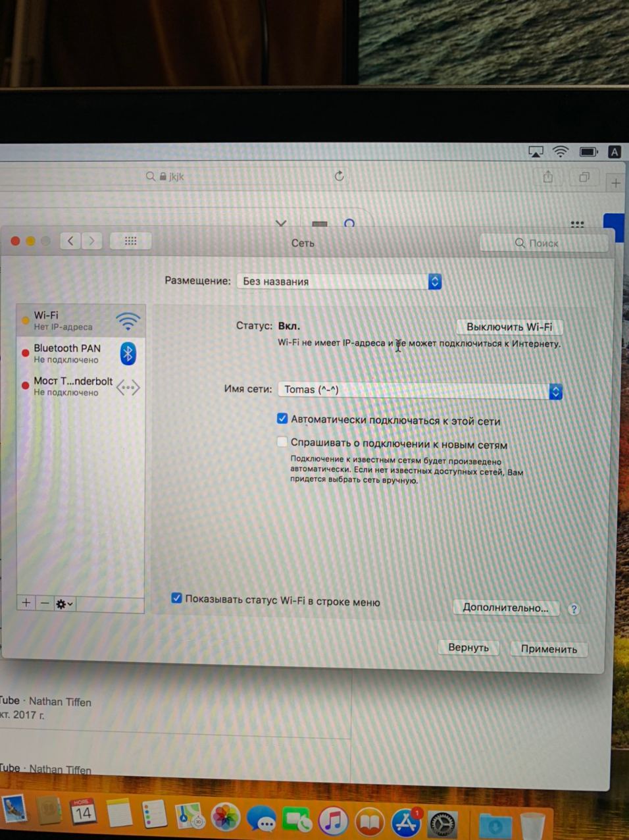Show all preferences grid

(130, 241)
